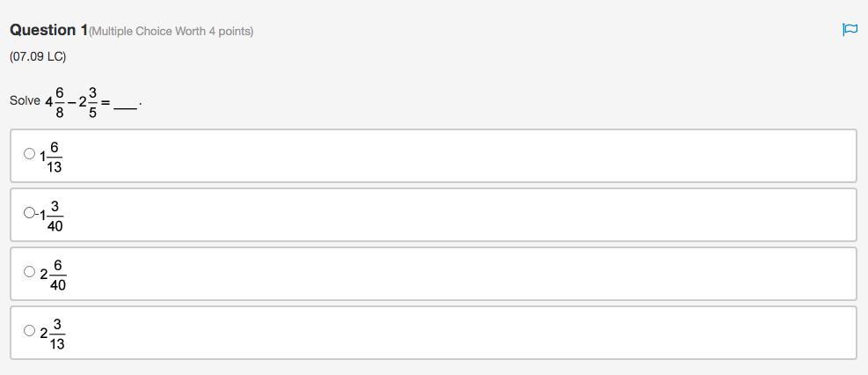Click the fraction 6/8 in the equation
This screenshot has width=868, height=375.
[60, 102]
